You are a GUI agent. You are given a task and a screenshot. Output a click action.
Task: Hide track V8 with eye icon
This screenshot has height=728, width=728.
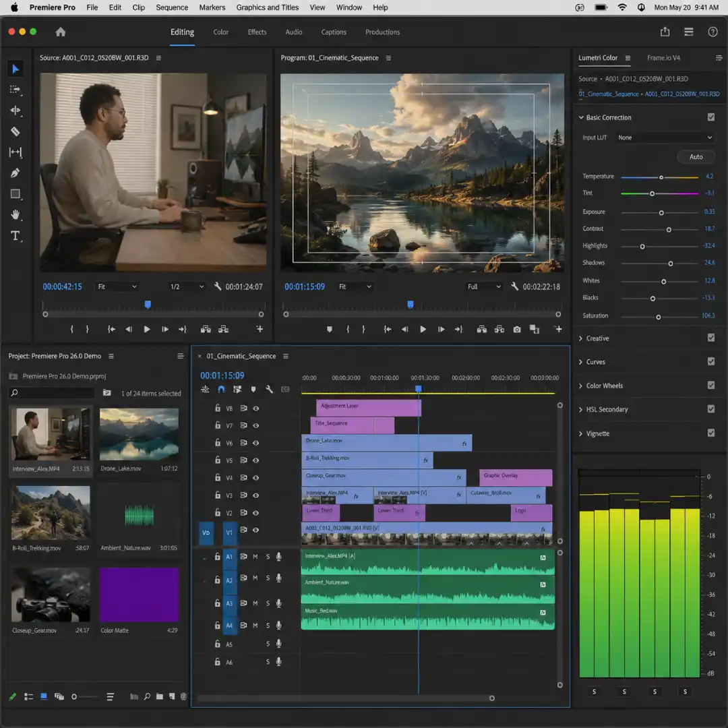coord(256,408)
